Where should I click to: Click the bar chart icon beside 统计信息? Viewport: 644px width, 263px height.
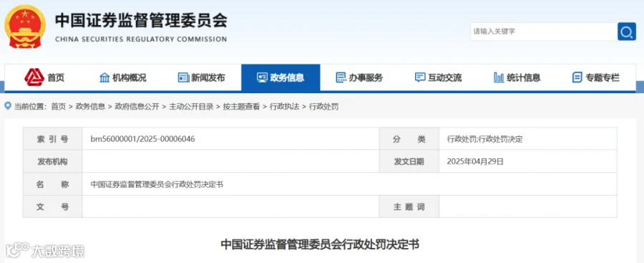(499, 77)
